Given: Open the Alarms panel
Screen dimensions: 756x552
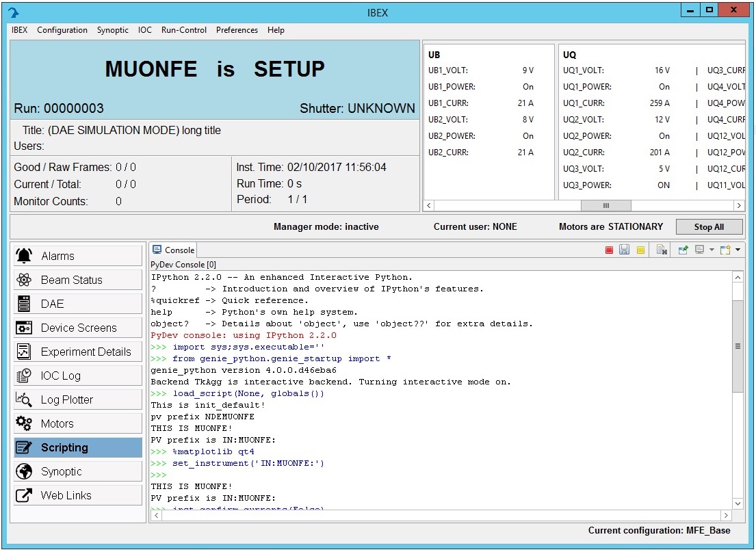Looking at the screenshot, I should (x=77, y=255).
